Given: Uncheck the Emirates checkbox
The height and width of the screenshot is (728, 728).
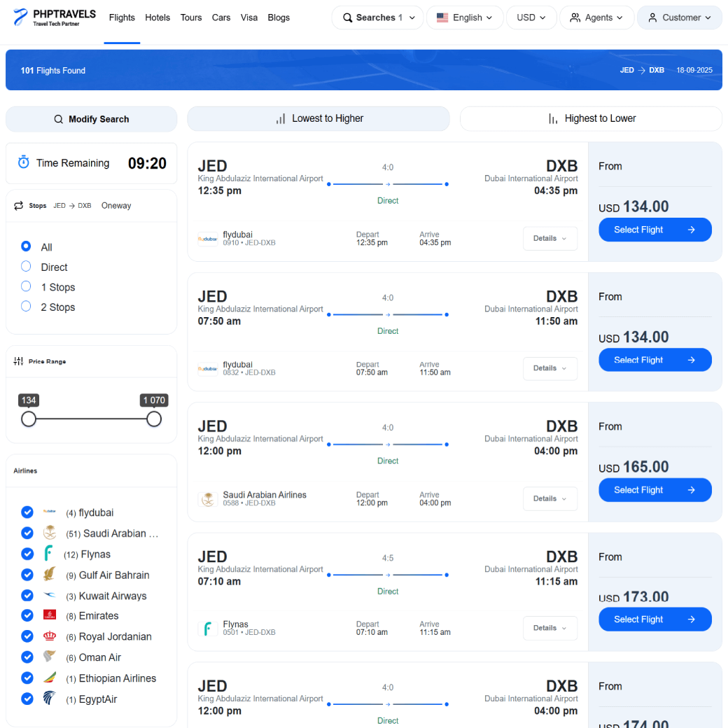Looking at the screenshot, I should [27, 615].
